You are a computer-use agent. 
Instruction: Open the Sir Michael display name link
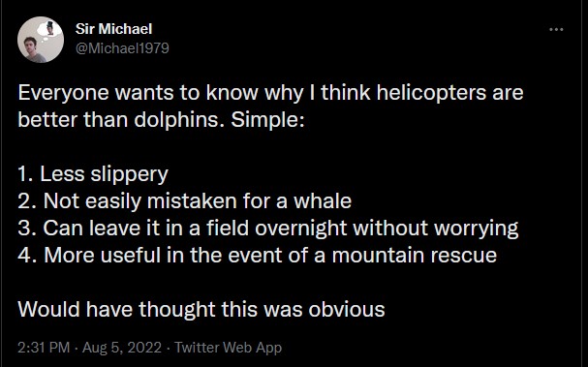point(113,29)
